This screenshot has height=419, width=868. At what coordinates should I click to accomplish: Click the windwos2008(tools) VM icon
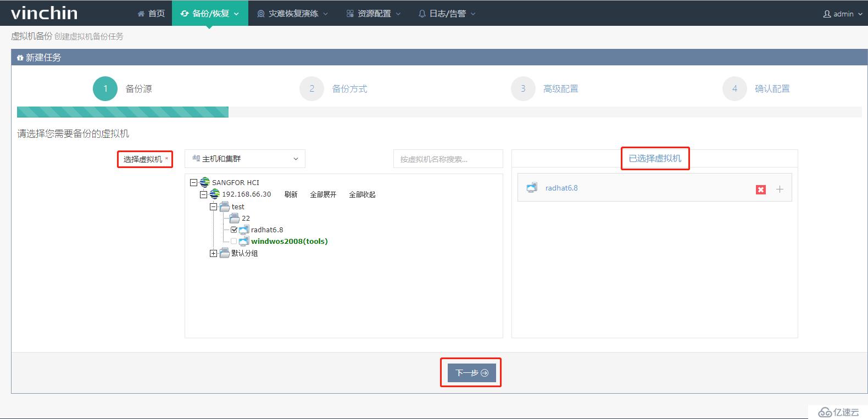point(244,241)
